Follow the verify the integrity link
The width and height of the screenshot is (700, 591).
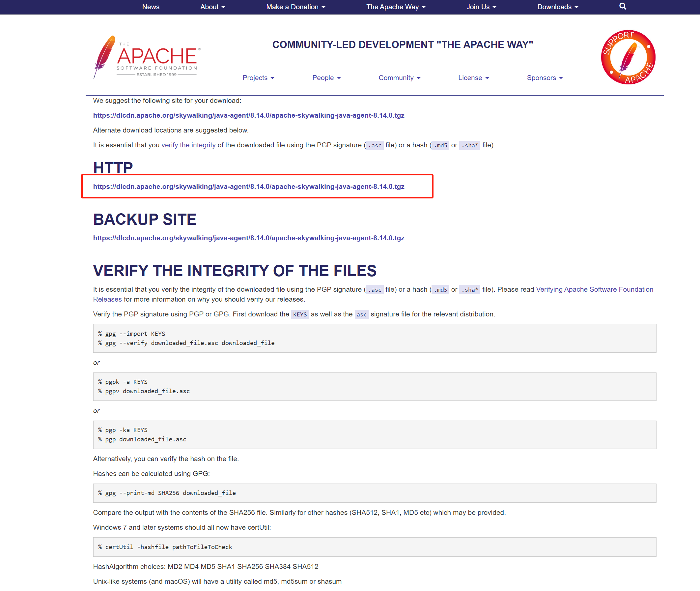pyautogui.click(x=188, y=145)
